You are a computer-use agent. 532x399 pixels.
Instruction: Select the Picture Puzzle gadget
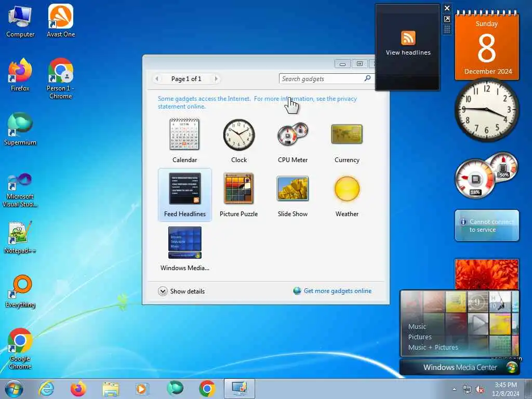click(239, 195)
